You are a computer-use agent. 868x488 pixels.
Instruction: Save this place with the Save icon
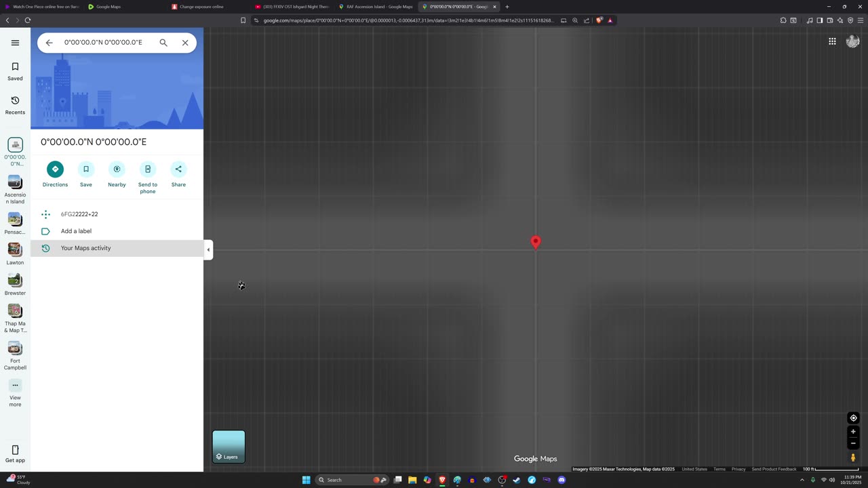tap(86, 174)
